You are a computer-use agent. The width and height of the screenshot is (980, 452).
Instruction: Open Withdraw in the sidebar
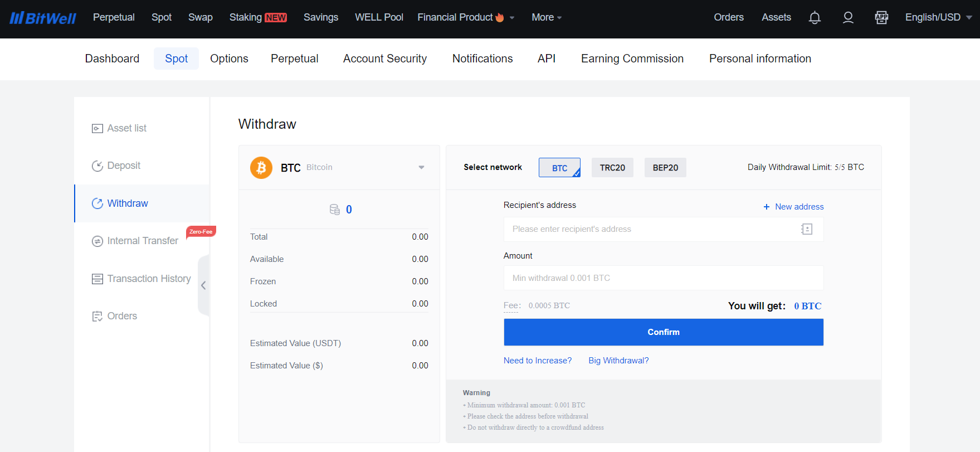click(x=128, y=203)
